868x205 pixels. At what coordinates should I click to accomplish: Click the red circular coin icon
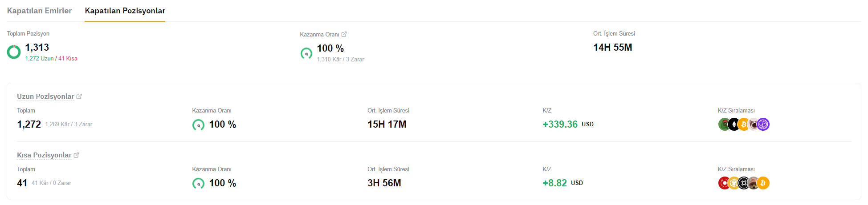point(724,183)
